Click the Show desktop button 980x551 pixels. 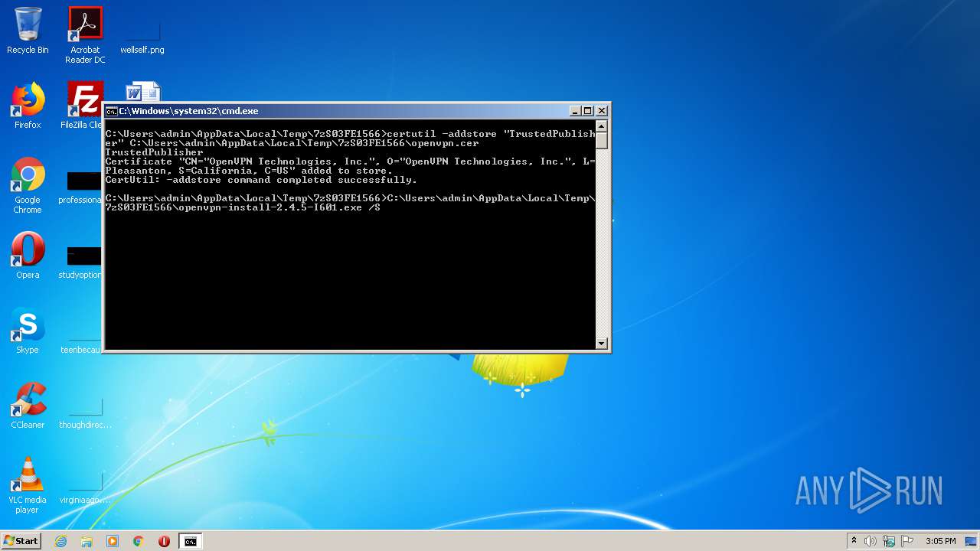[972, 541]
